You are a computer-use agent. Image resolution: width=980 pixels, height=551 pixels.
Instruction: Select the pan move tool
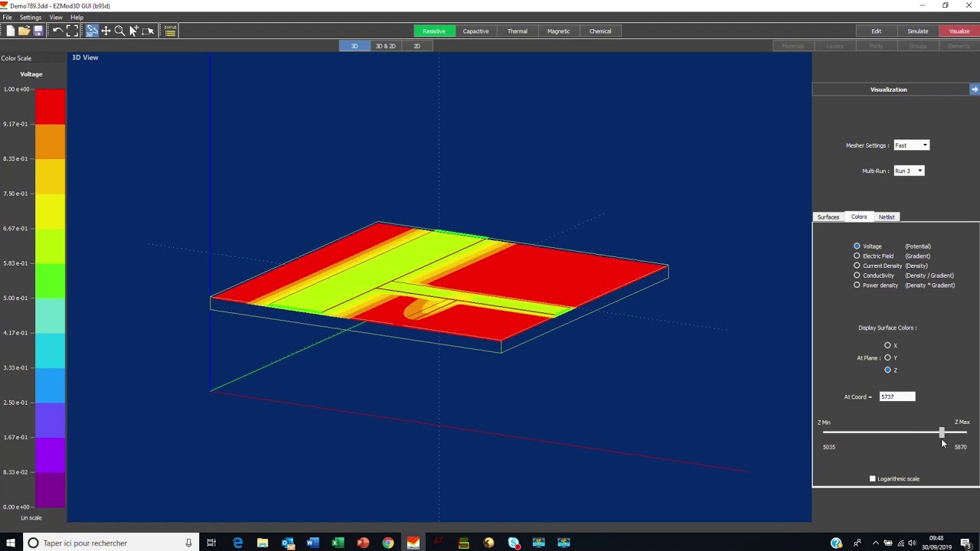pyautogui.click(x=106, y=31)
